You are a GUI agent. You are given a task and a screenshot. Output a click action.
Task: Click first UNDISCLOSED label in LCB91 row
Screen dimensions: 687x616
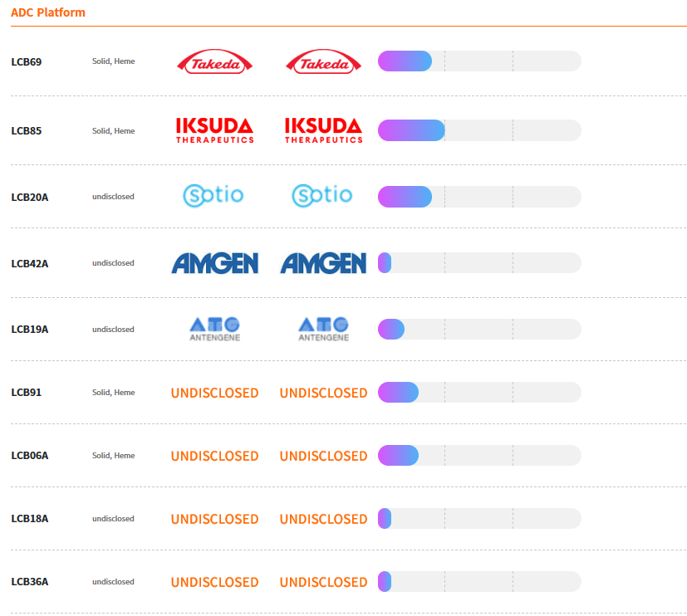(214, 393)
